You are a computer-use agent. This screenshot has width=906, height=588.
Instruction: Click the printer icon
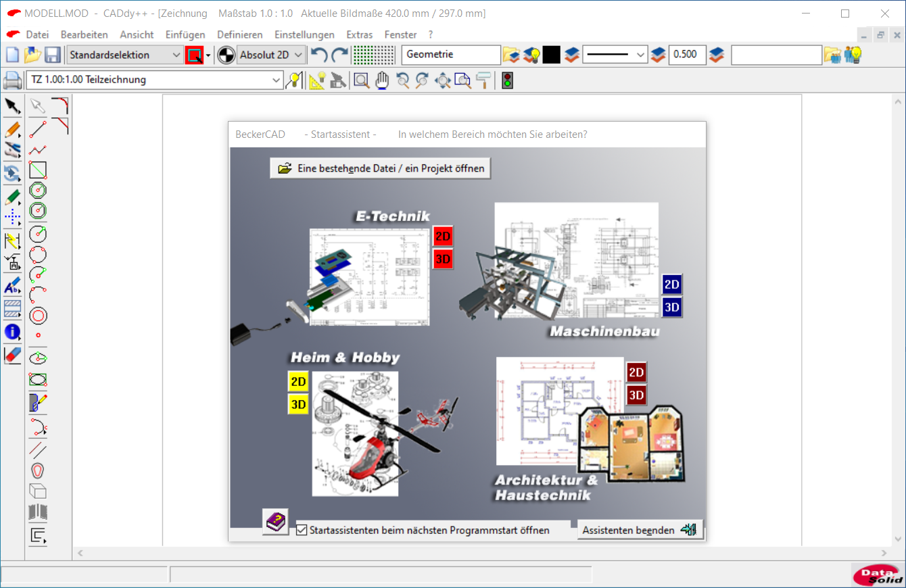13,80
